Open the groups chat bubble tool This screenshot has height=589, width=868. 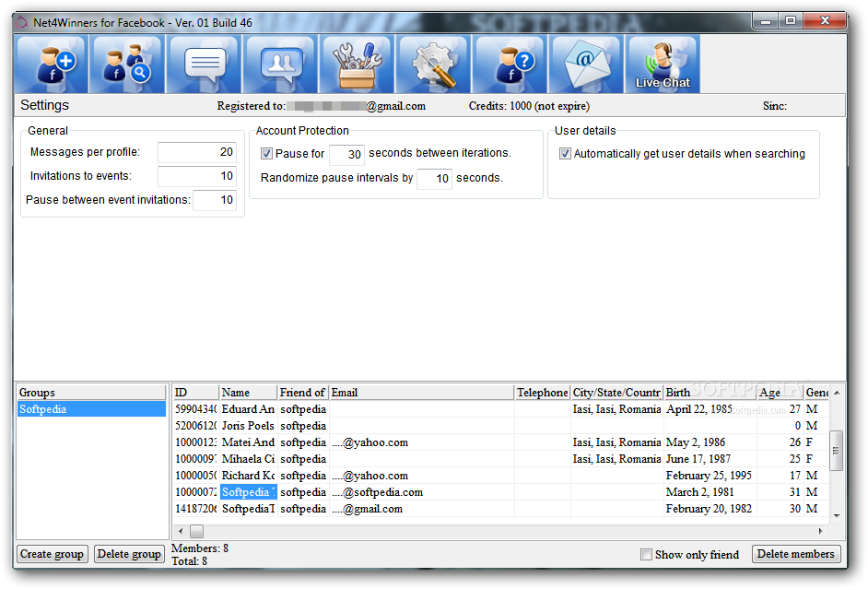281,64
